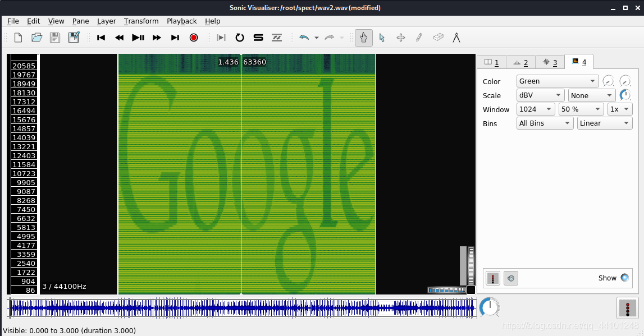The image size is (644, 336).
Task: Click the rewind button
Action: tap(120, 38)
